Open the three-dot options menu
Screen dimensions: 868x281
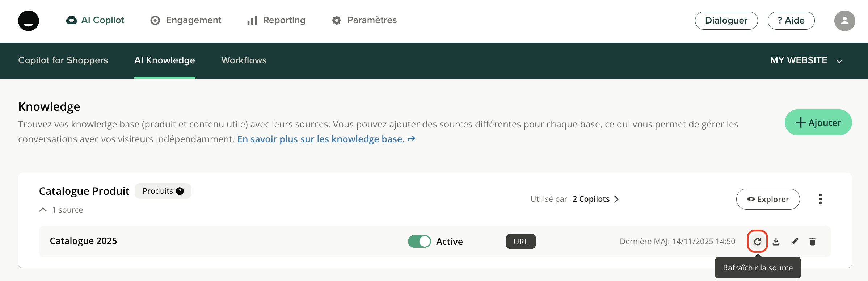[x=821, y=199]
